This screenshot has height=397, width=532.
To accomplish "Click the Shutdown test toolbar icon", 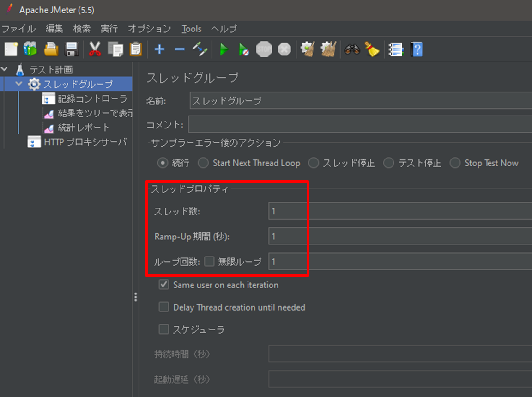I will (283, 49).
